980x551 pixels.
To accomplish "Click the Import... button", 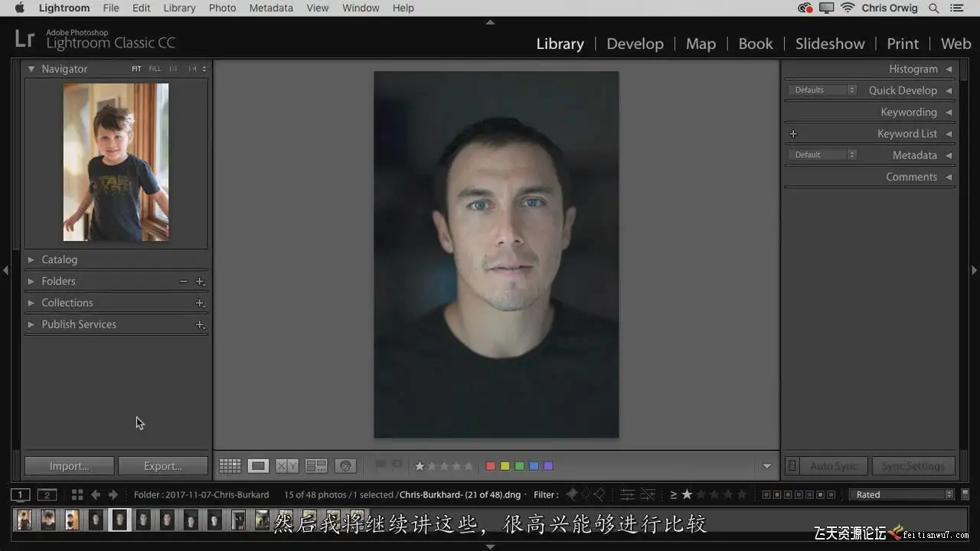I will pos(70,466).
